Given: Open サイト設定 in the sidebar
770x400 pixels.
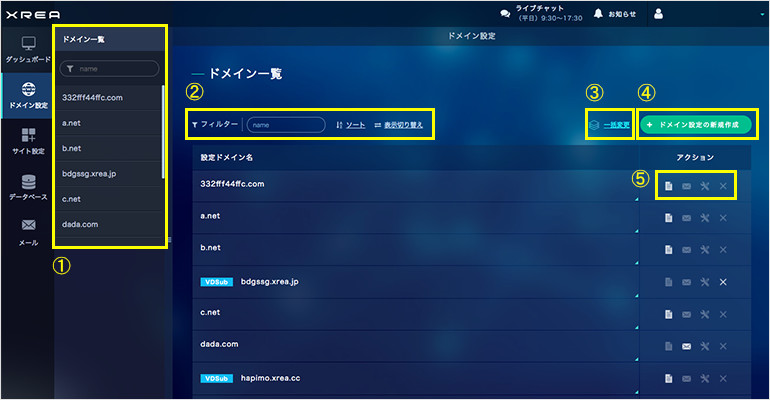Looking at the screenshot, I should (x=28, y=138).
